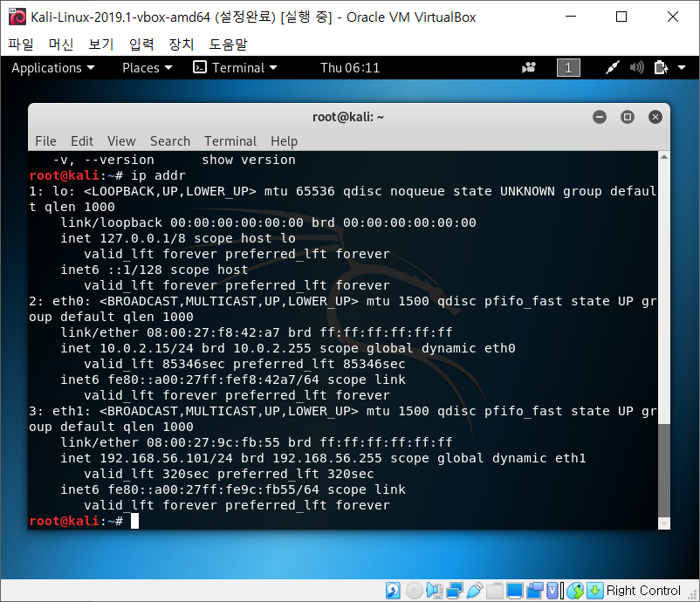Click the terminal scrollbar down arrow
Screen dimensions: 700x602
pyautogui.click(x=664, y=523)
